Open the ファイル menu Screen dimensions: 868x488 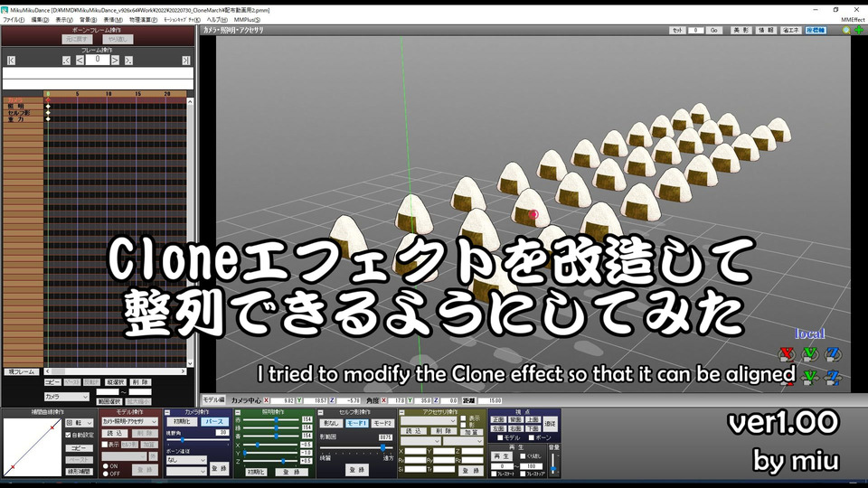point(14,19)
